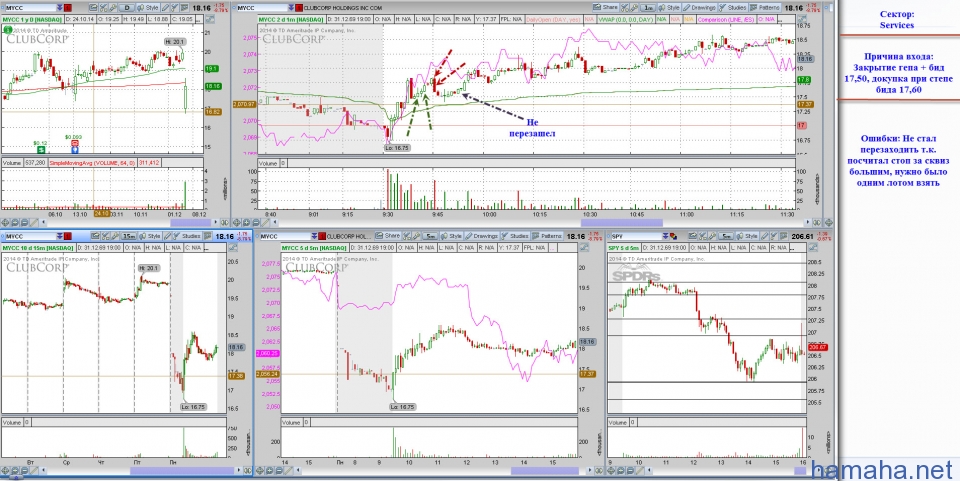
Task: Open the D timeframe selector
Action: pyautogui.click(x=127, y=7)
